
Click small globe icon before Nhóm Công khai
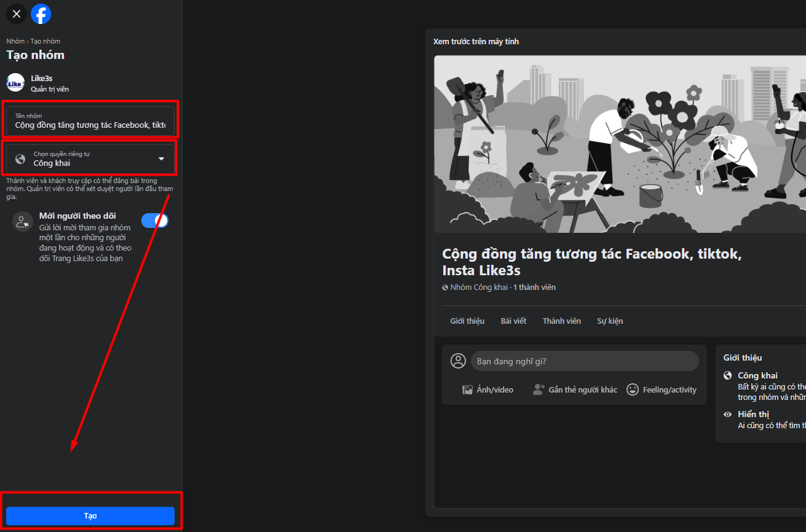coord(445,288)
